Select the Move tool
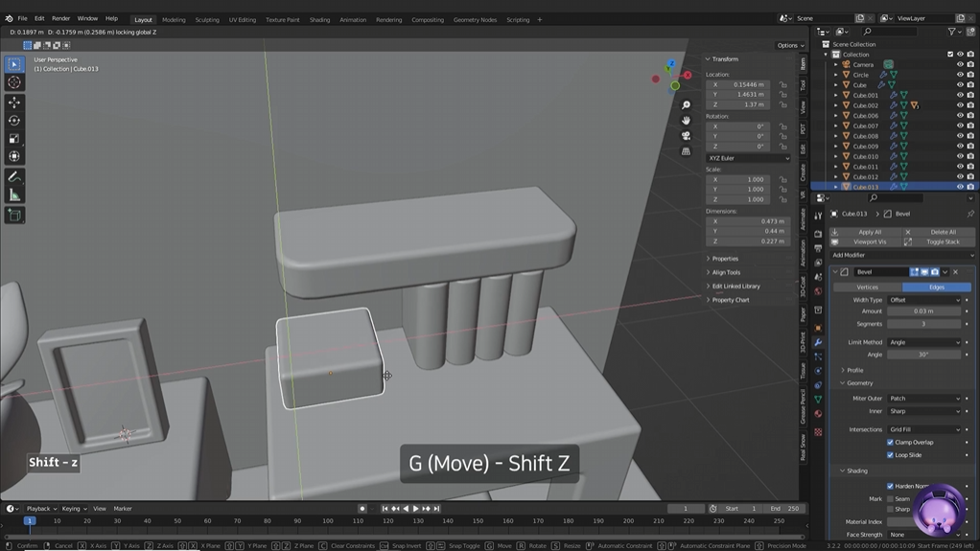The image size is (980, 551). point(14,103)
